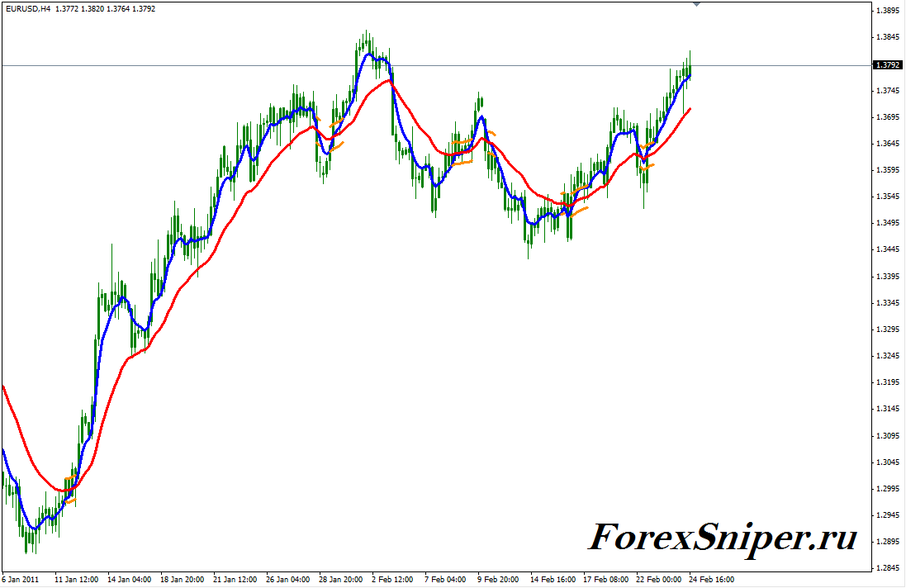The width and height of the screenshot is (906, 588).
Task: Click the 1.3095 price axis label
Action: [x=887, y=435]
